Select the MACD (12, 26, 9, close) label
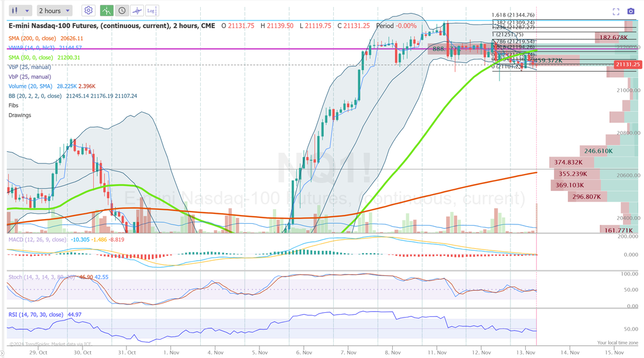The width and height of the screenshot is (644, 358). coord(37,239)
